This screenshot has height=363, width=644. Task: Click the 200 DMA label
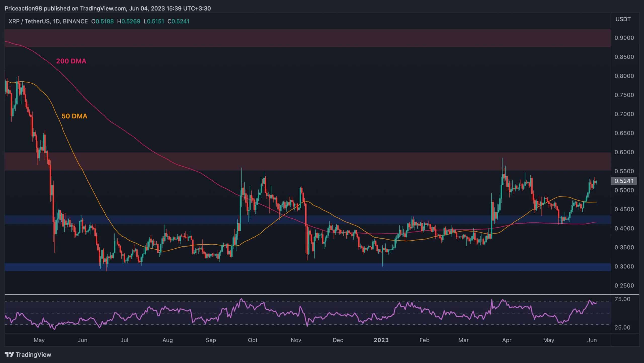tap(71, 61)
